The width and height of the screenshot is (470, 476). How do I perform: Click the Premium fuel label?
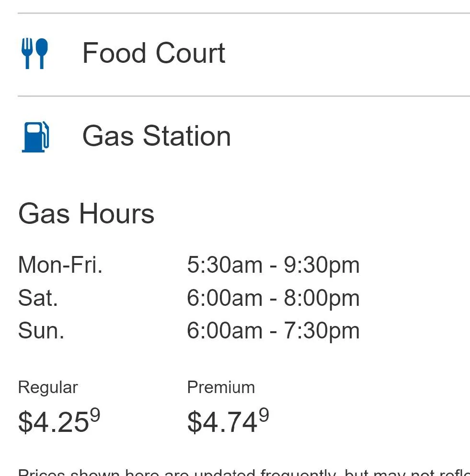click(221, 387)
